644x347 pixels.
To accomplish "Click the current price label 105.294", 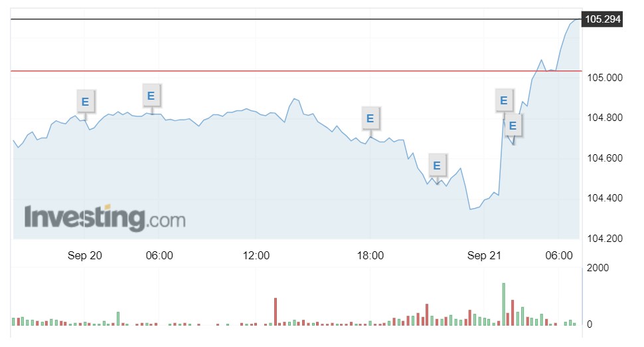I will 603,19.
